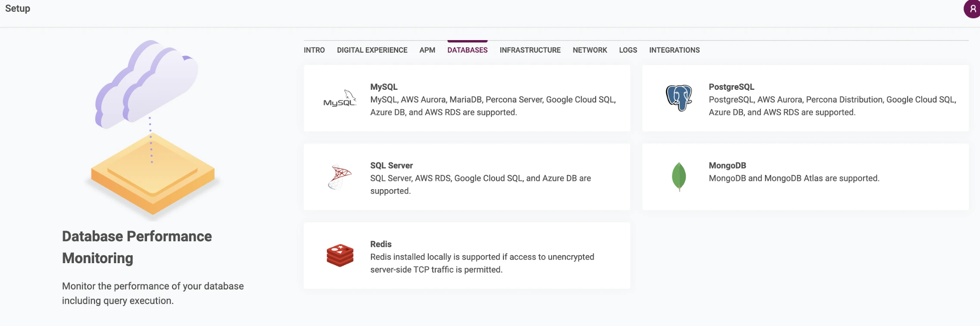Click the MongoDB card title
The height and width of the screenshot is (326, 980).
click(727, 166)
